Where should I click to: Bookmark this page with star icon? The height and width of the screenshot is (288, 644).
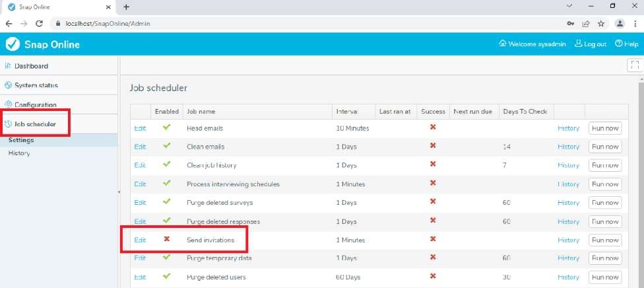pyautogui.click(x=601, y=23)
